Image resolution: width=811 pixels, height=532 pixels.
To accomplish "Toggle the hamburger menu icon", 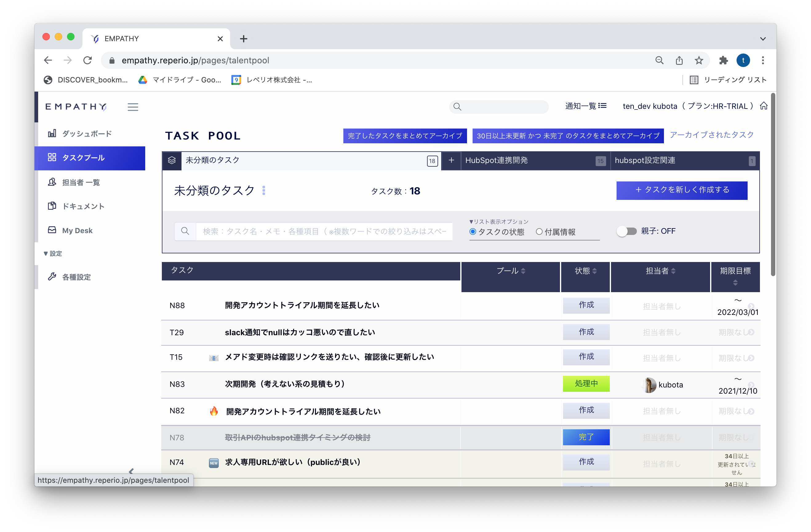I will (133, 107).
